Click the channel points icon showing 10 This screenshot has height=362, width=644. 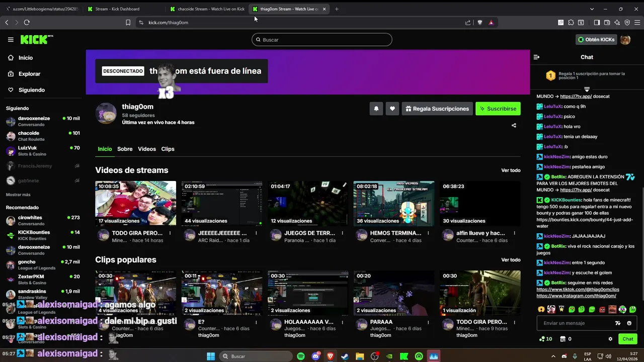pyautogui.click(x=545, y=339)
